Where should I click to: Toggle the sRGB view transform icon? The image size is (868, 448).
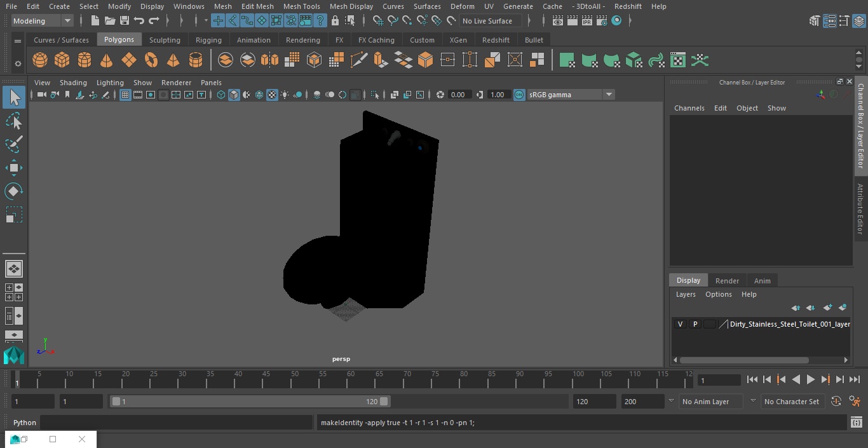point(519,95)
